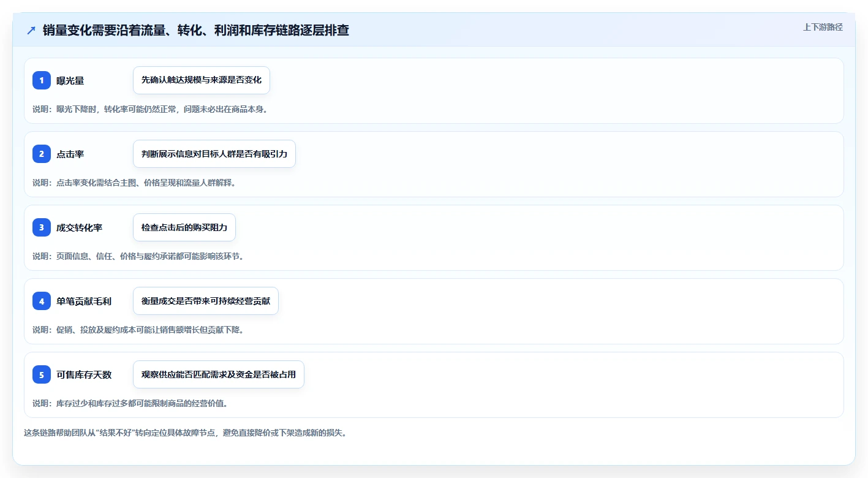The height and width of the screenshot is (478, 868).
Task: Click the note starting 说明：促销、投放及履约成本
Action: pyautogui.click(x=138, y=330)
